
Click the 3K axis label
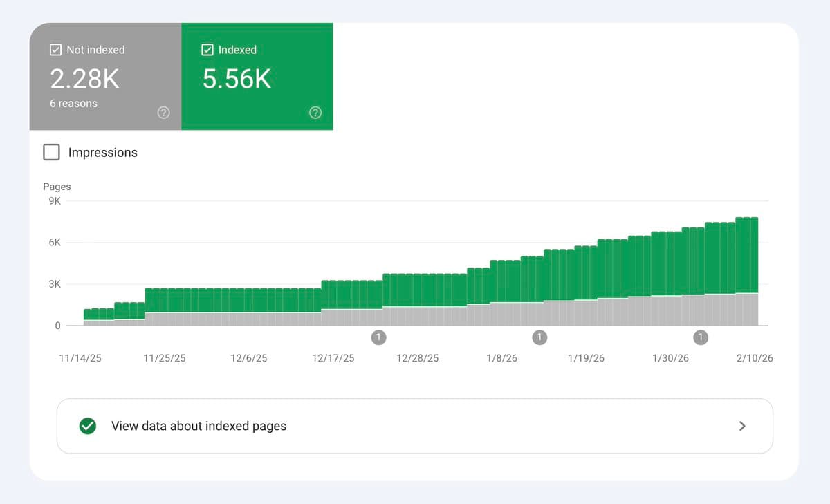[x=55, y=284]
